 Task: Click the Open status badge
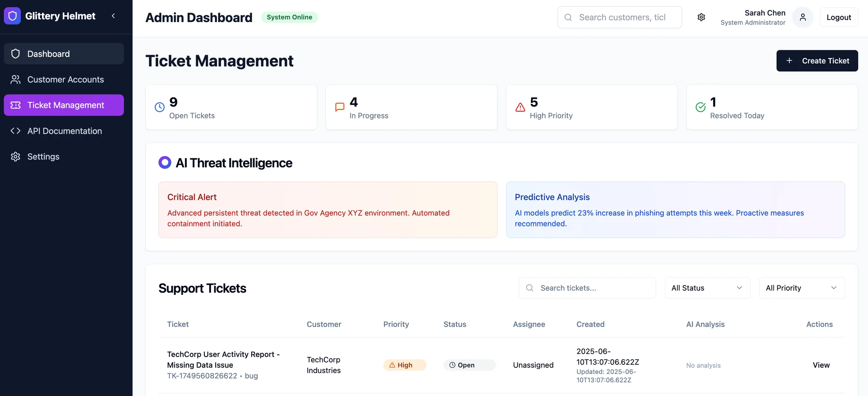tap(469, 365)
